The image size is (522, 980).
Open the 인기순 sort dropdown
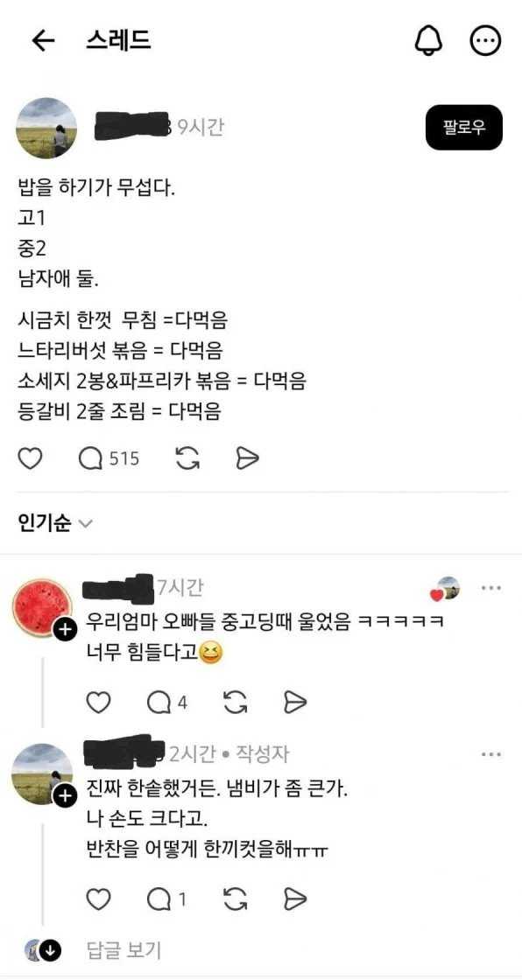(x=55, y=522)
